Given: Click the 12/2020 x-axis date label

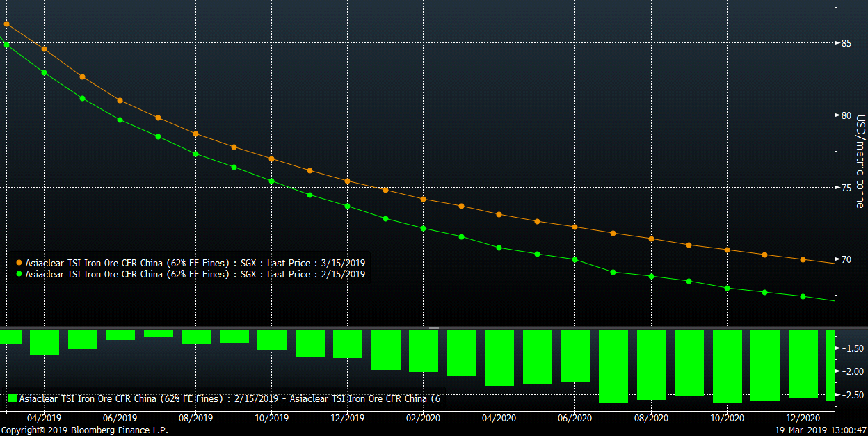Looking at the screenshot, I should [803, 419].
